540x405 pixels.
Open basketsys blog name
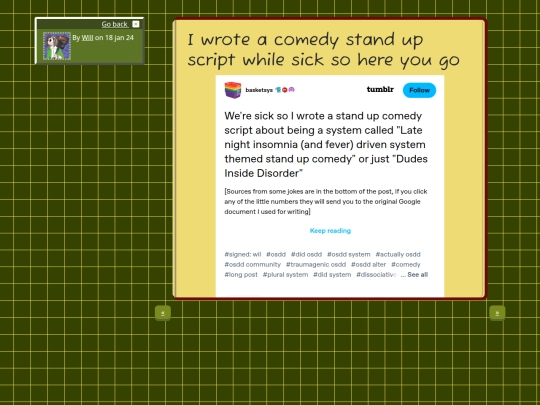[259, 90]
